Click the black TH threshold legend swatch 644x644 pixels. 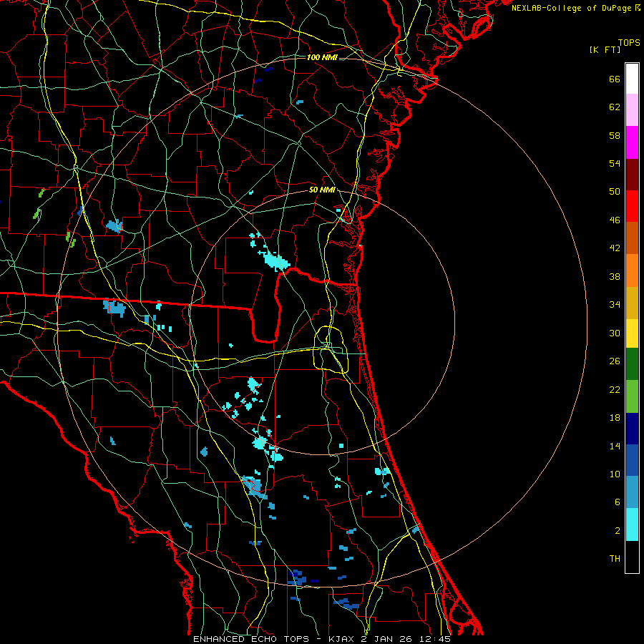pyautogui.click(x=632, y=557)
